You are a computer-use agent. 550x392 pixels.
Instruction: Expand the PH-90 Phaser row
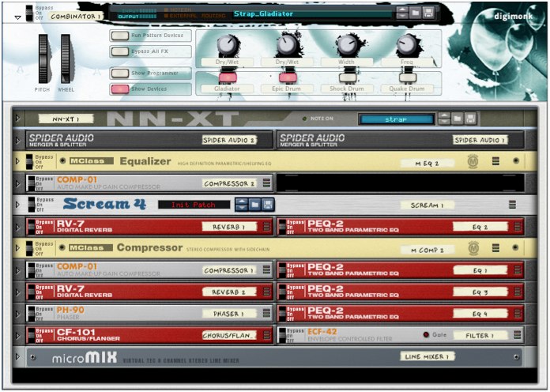[17, 314]
